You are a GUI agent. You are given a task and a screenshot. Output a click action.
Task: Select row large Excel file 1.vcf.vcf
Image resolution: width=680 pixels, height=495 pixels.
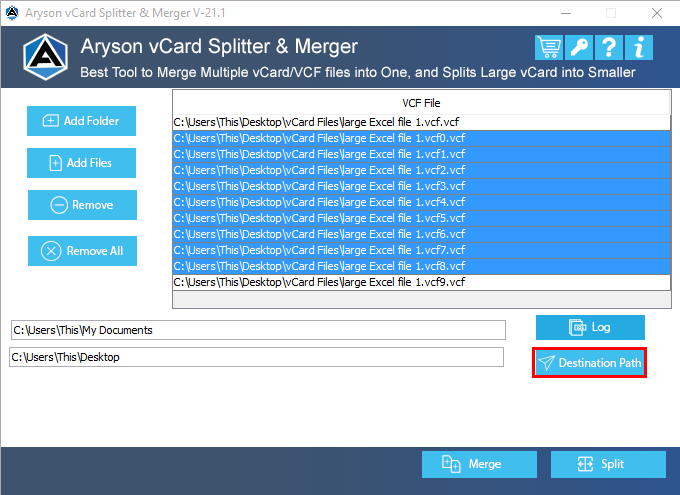(422, 122)
